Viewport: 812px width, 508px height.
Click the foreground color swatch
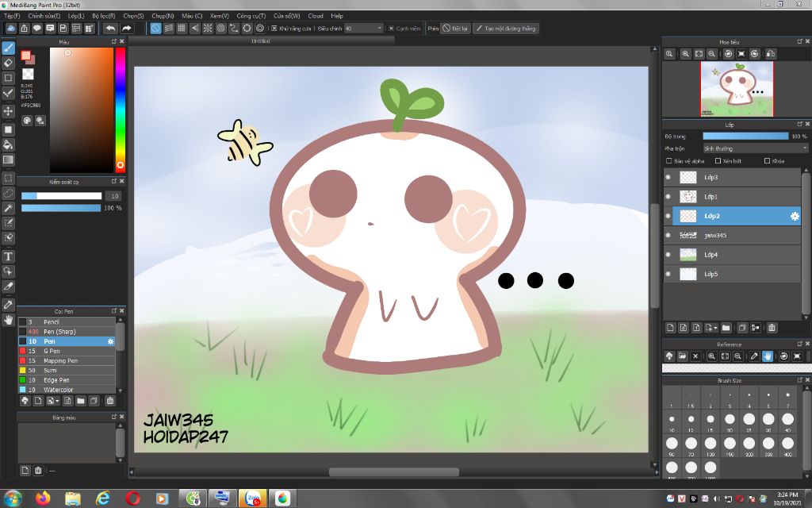pyautogui.click(x=25, y=56)
